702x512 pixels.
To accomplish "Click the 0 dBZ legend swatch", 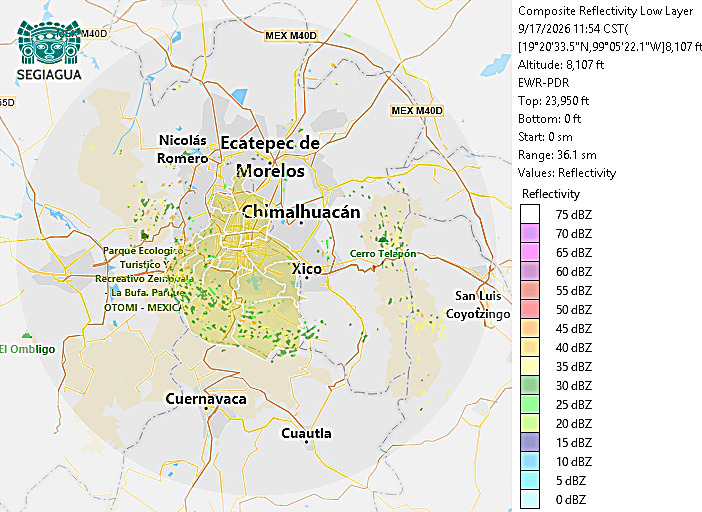I will [530, 499].
